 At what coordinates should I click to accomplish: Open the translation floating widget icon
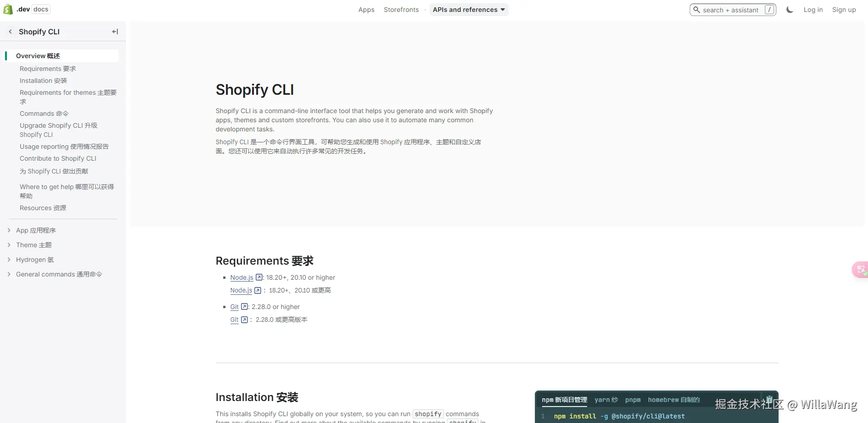(x=861, y=270)
